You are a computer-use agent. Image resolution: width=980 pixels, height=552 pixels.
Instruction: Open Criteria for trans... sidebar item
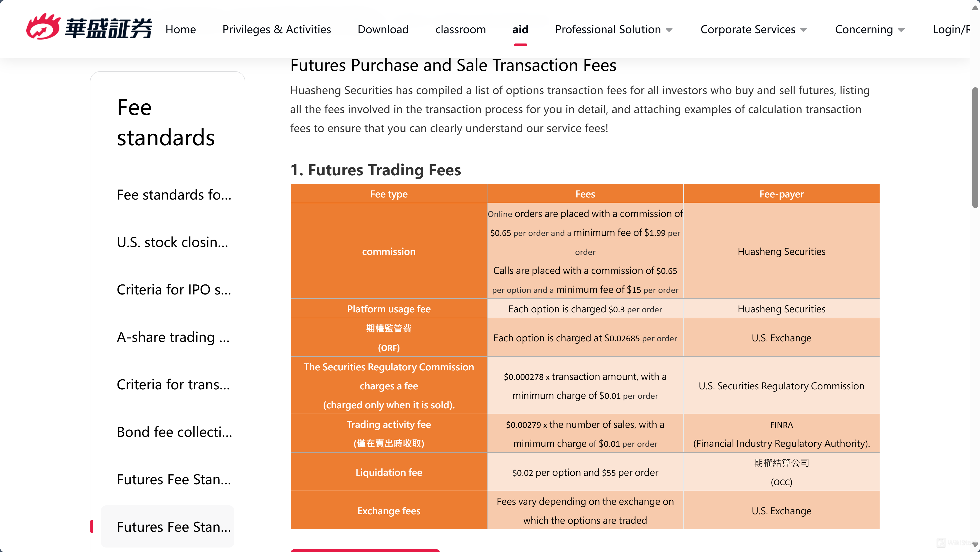(173, 385)
